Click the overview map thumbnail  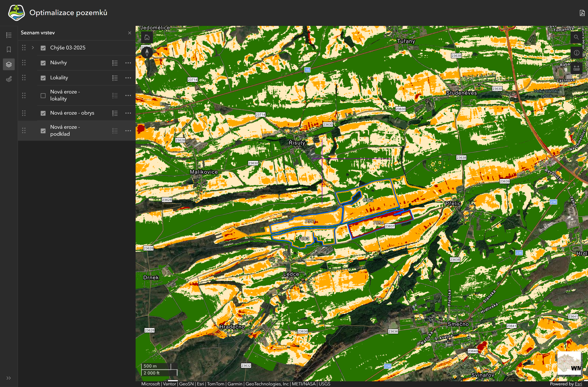(x=569, y=363)
